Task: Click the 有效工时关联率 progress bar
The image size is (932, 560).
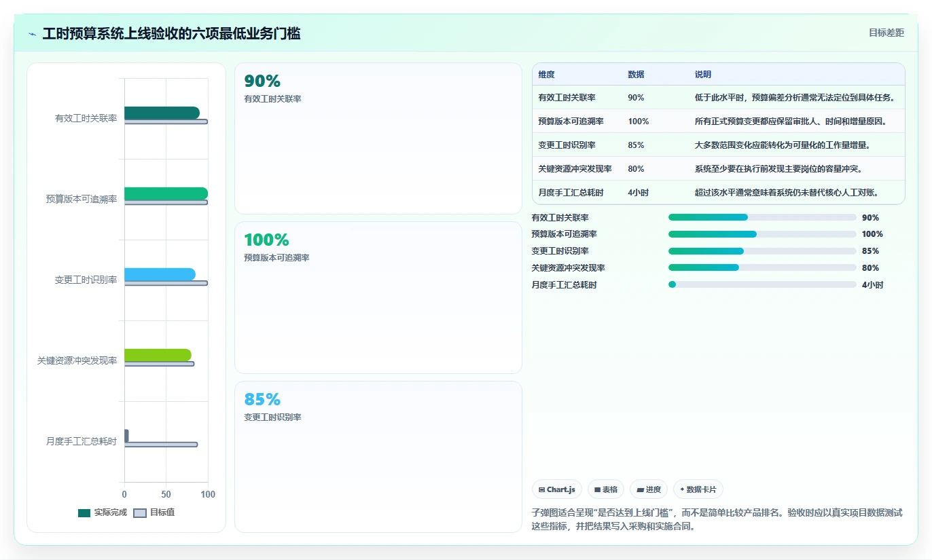Action: point(762,217)
